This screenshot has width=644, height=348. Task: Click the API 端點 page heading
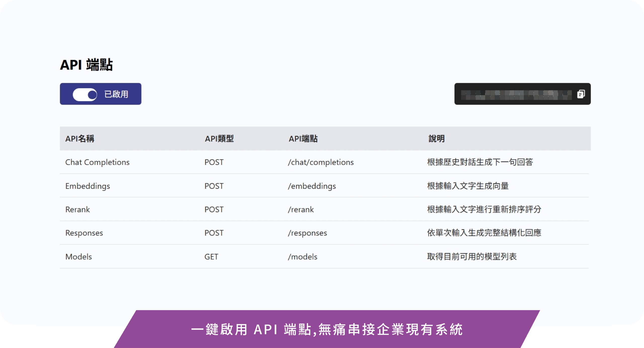86,65
